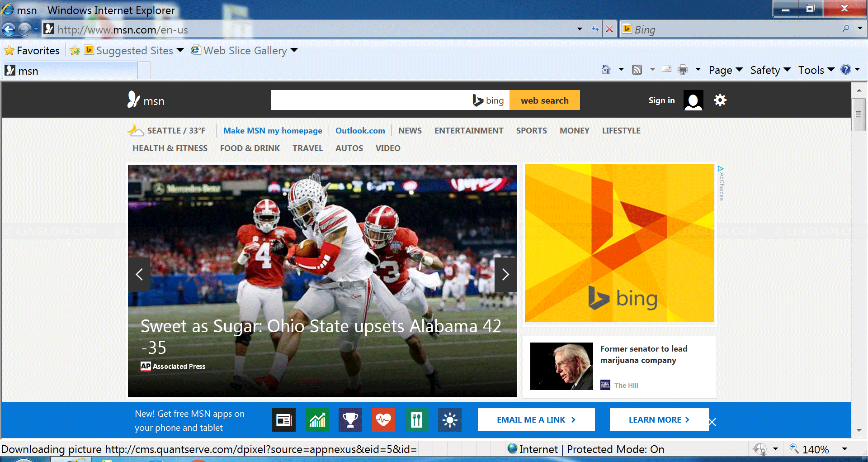Image resolution: width=868 pixels, height=462 pixels.
Task: Select the msn browser tab
Action: tap(70, 71)
